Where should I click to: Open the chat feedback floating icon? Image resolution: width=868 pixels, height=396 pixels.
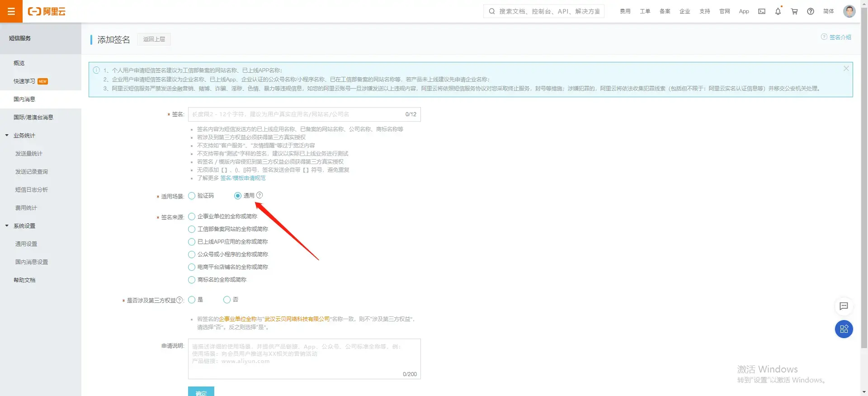844,306
